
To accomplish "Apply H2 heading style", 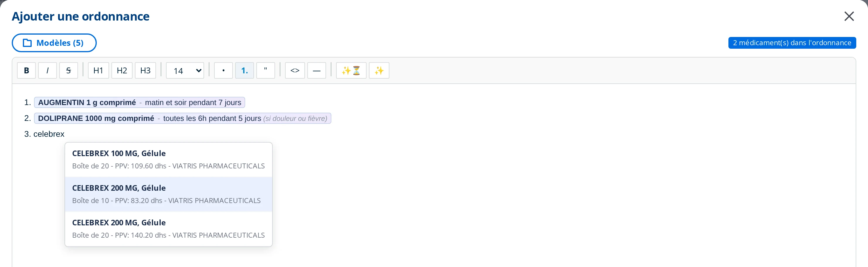I will [122, 70].
